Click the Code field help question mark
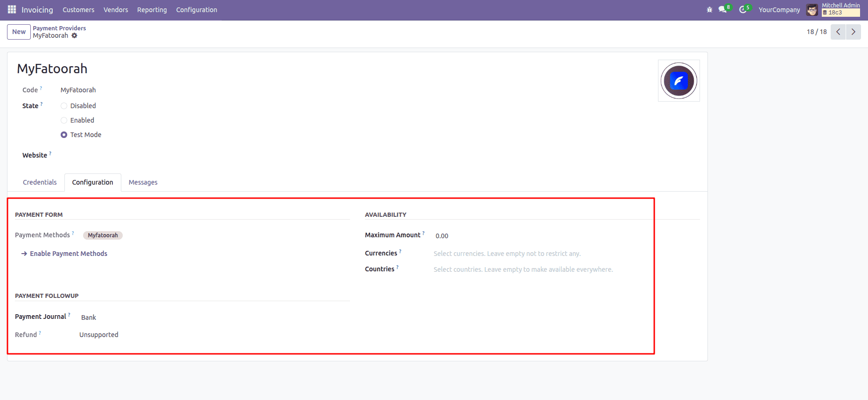 click(x=41, y=88)
